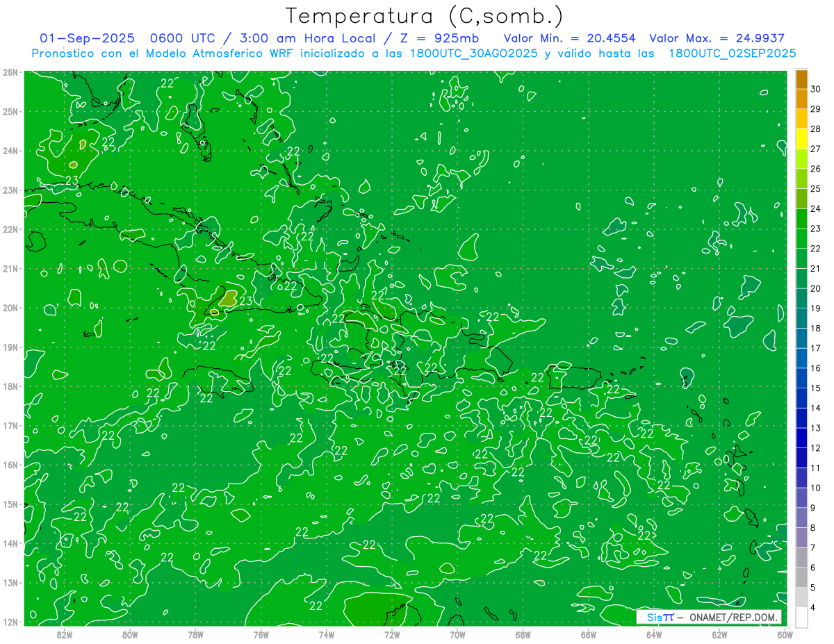Click the 'Temperatura (C,somb.)' title

click(424, 16)
